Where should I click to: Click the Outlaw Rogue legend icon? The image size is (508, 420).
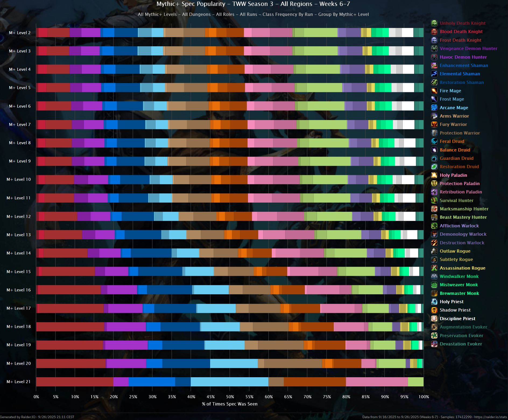(x=434, y=251)
